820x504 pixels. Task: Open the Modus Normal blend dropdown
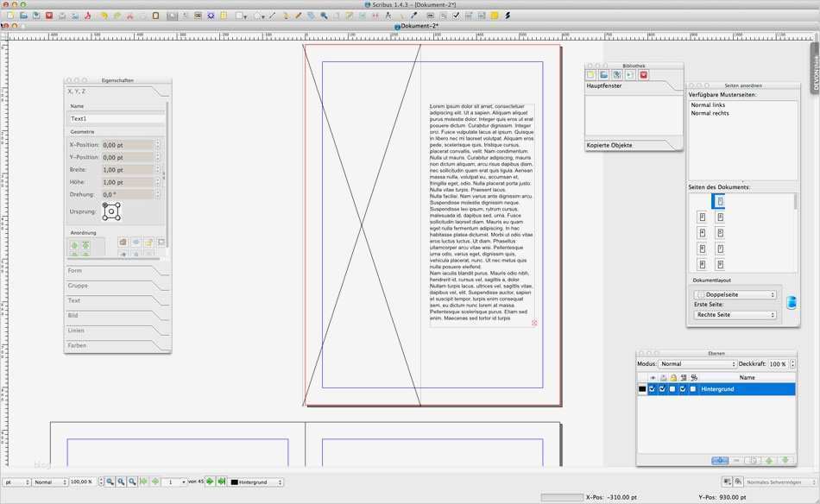click(697, 364)
